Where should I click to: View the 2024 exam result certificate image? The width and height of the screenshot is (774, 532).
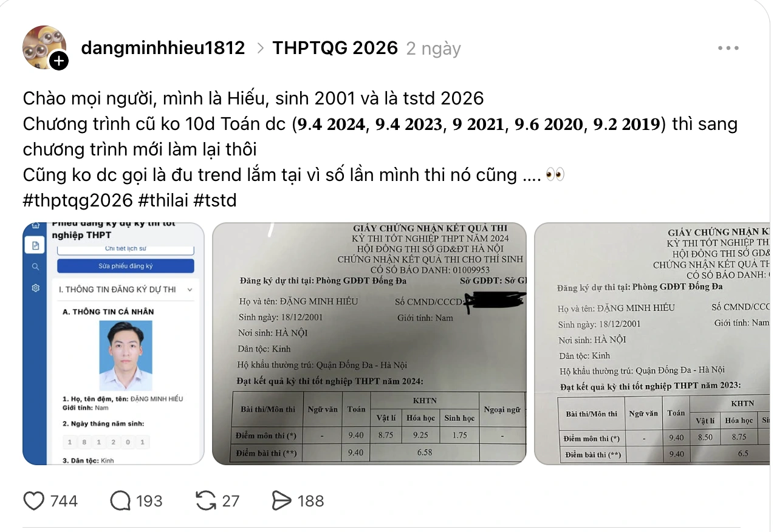(x=369, y=343)
